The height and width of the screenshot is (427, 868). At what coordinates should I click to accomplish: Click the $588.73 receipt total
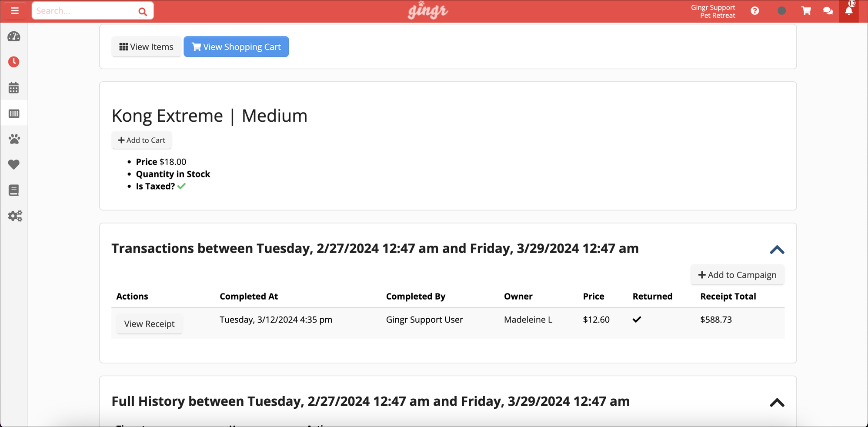(716, 320)
